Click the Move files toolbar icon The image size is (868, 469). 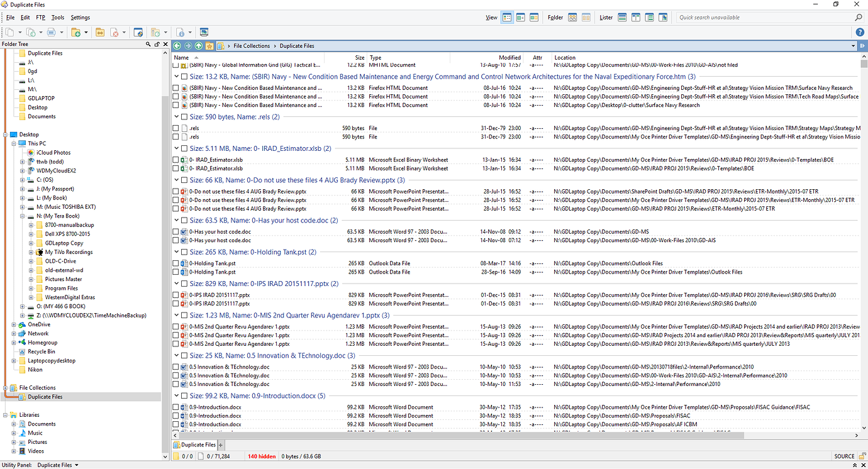click(x=30, y=32)
